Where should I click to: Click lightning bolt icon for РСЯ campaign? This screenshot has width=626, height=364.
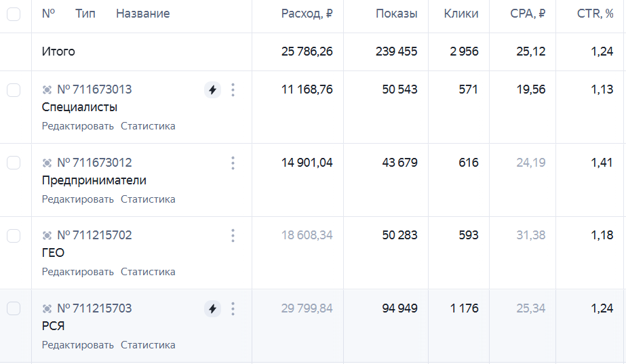pyautogui.click(x=213, y=308)
